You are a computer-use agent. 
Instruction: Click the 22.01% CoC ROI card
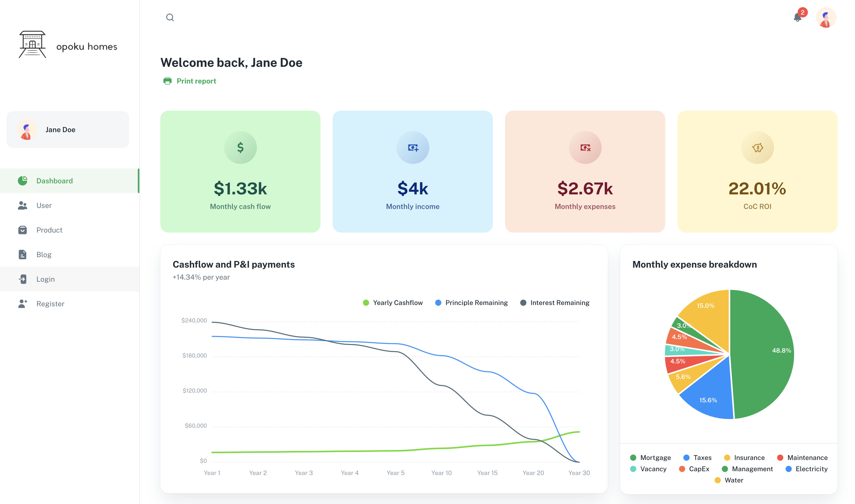pos(757,172)
